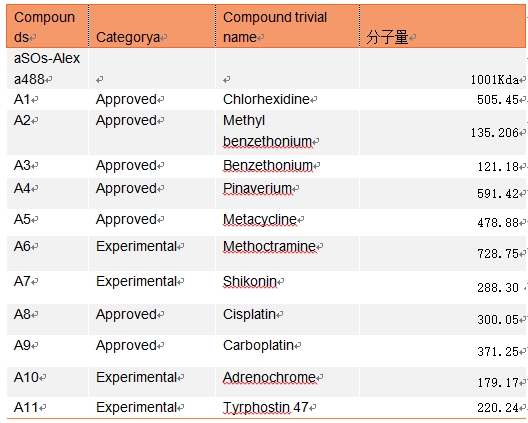The height and width of the screenshot is (423, 528).
Task: Select the aSOs-Alexa488 cell
Action: [x=47, y=69]
